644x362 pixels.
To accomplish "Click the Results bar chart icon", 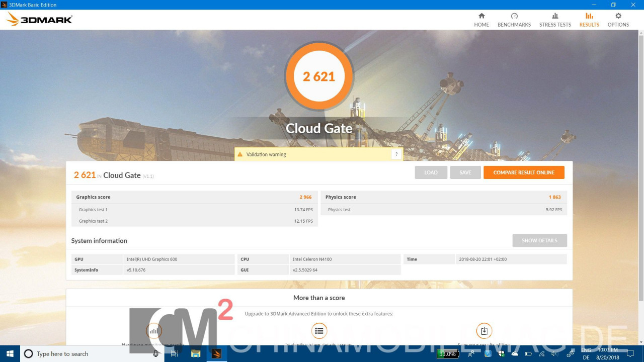I will pyautogui.click(x=589, y=16).
